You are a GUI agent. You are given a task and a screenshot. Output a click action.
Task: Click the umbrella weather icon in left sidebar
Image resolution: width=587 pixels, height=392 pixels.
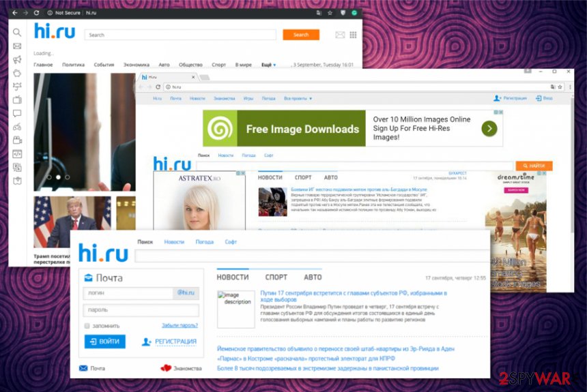click(17, 87)
